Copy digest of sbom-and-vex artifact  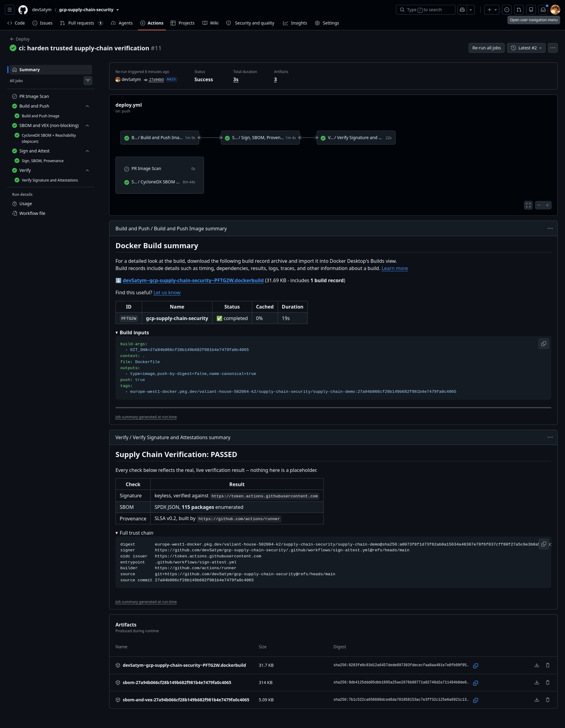point(476,700)
